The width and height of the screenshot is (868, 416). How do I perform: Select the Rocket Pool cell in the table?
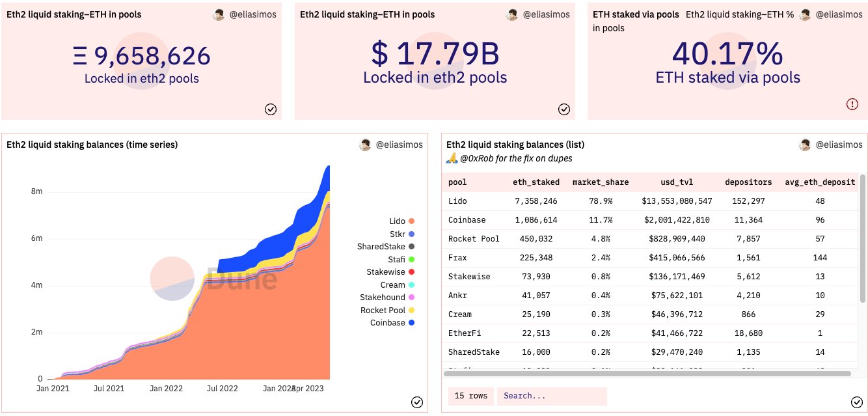tap(474, 239)
